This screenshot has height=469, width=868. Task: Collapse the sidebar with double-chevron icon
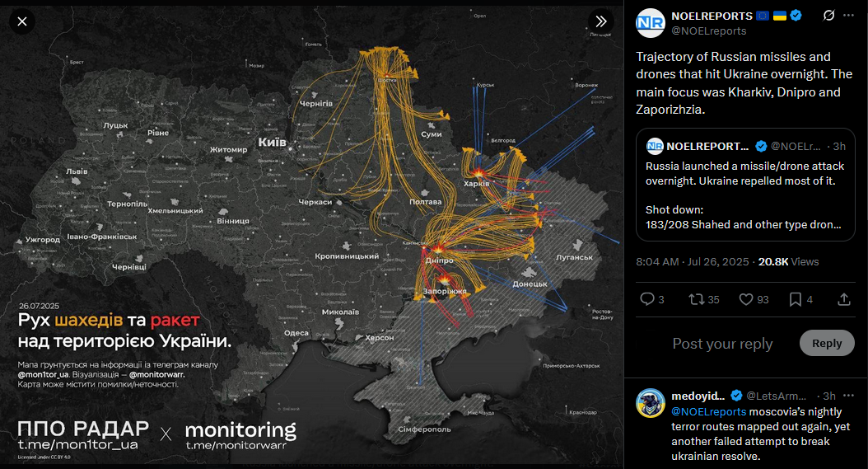point(600,21)
